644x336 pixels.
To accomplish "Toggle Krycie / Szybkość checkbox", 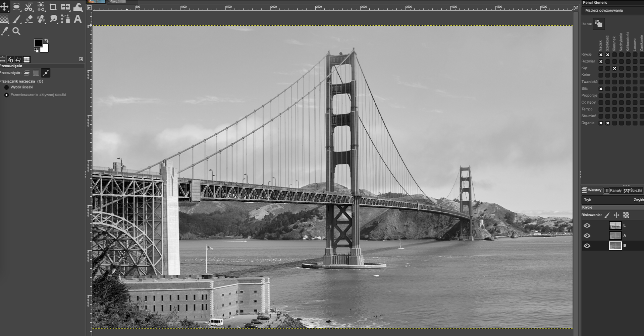I will (x=608, y=55).
